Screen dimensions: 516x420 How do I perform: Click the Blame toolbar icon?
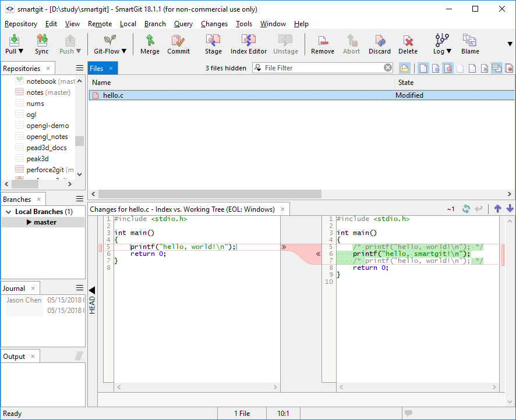pos(470,44)
